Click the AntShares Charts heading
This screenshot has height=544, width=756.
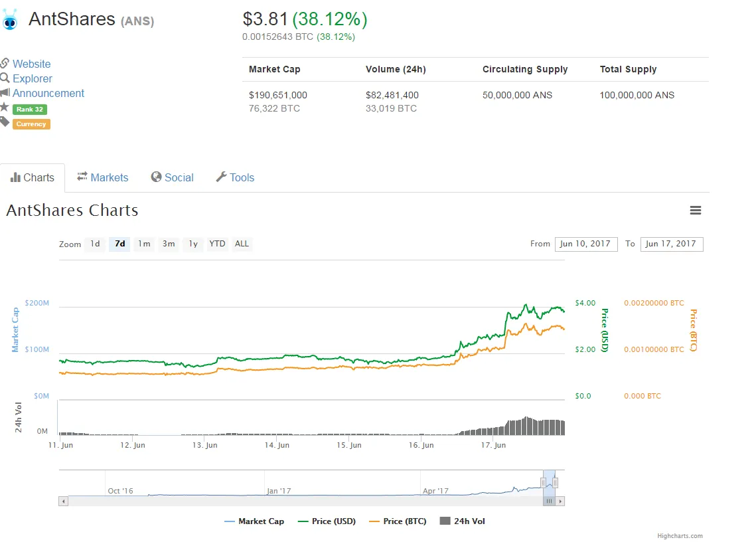[x=72, y=211]
